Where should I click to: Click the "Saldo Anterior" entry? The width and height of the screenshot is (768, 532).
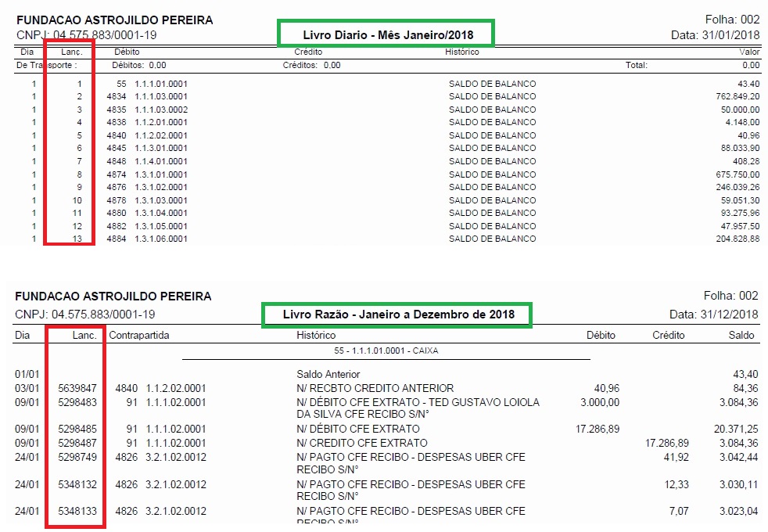(x=328, y=374)
